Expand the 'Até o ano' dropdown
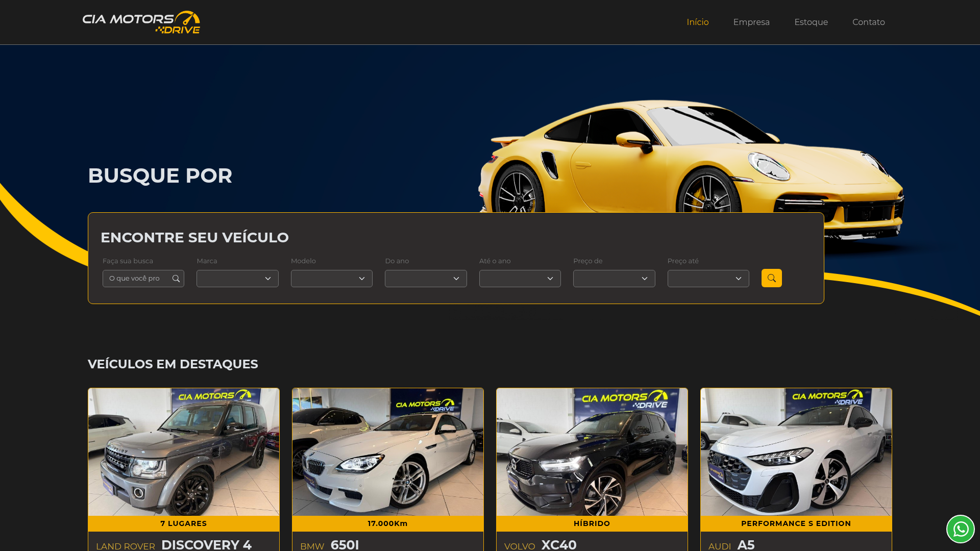Image resolution: width=980 pixels, height=551 pixels. click(520, 279)
